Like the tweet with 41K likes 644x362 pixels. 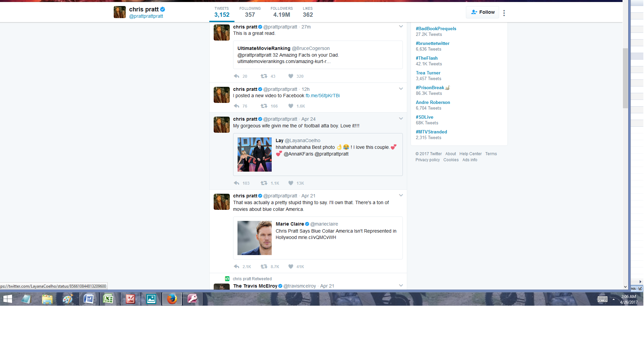pos(291,267)
